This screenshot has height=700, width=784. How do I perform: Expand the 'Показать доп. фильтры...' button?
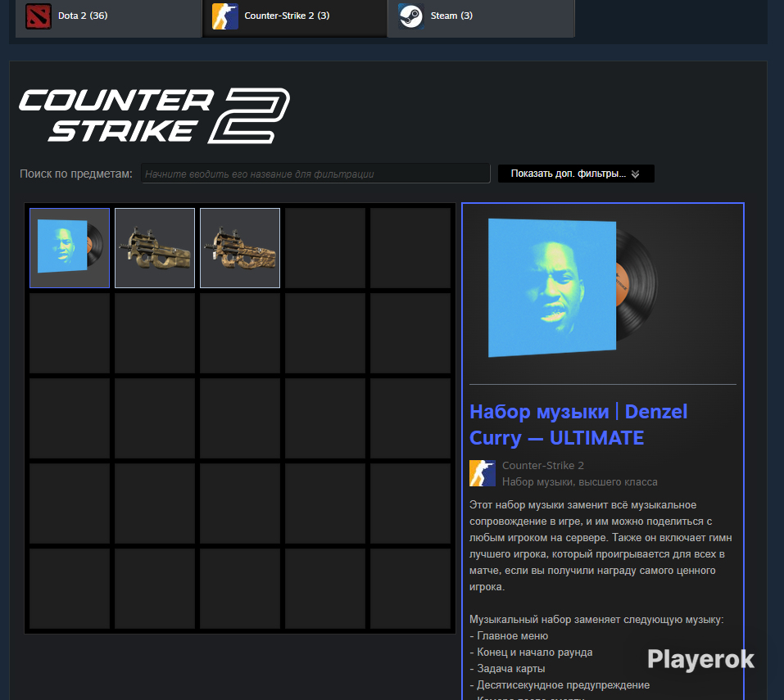point(576,174)
